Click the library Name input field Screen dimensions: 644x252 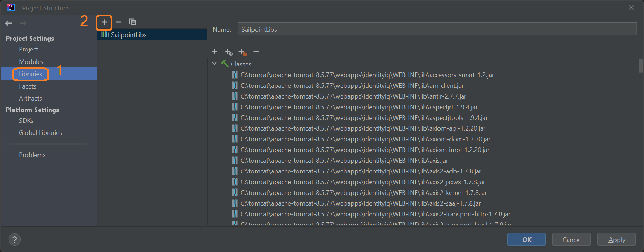click(437, 29)
